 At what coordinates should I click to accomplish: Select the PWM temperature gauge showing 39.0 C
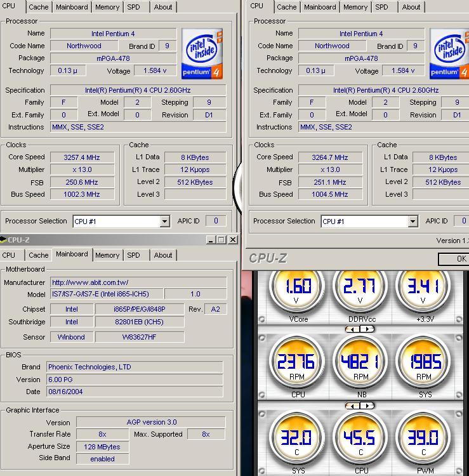click(x=423, y=438)
